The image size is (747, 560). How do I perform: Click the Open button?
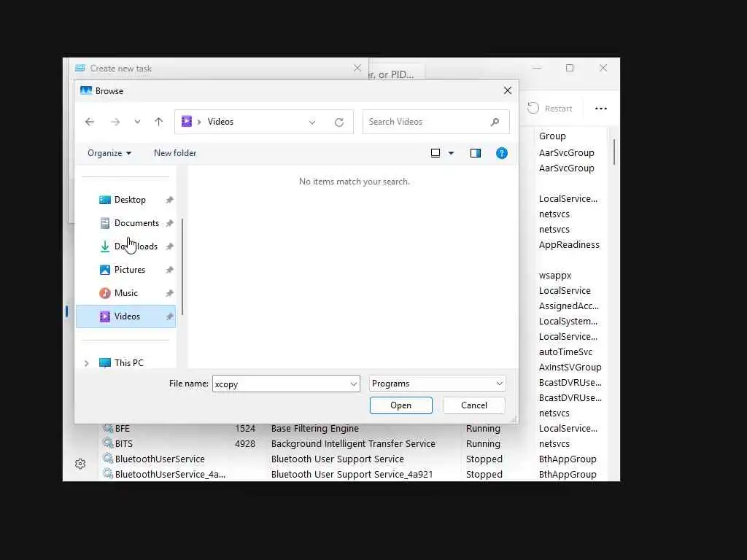click(x=401, y=405)
